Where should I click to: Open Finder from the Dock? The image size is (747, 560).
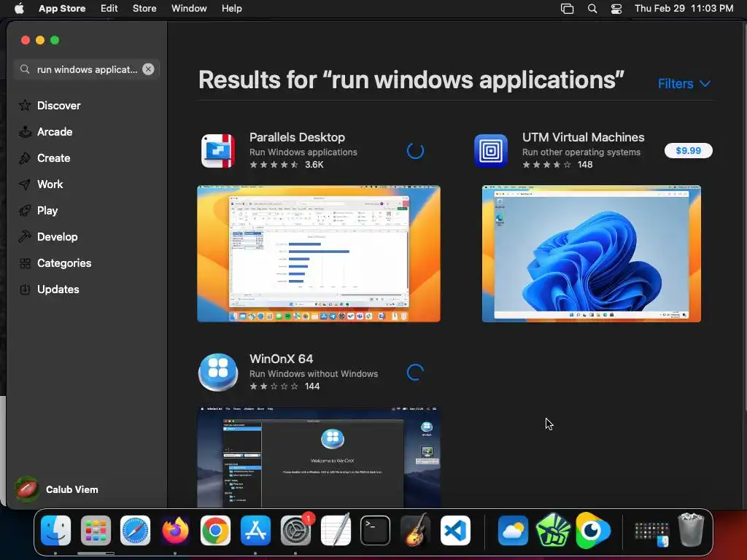pos(55,531)
